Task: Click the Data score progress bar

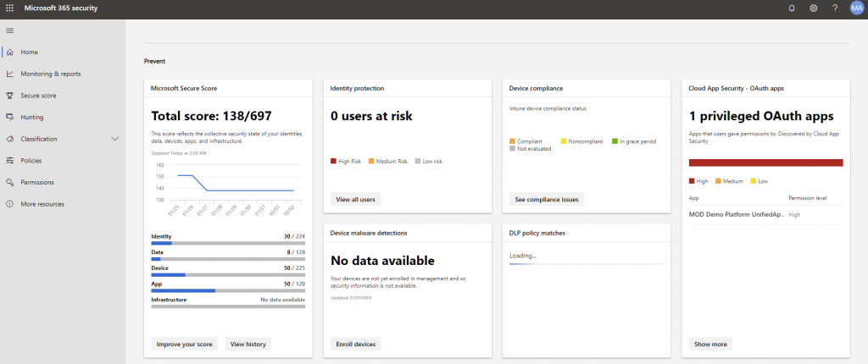Action: click(x=228, y=258)
